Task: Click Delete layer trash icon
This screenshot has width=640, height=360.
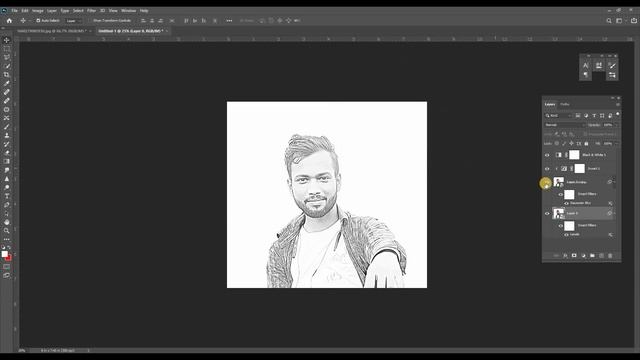Action: click(610, 256)
